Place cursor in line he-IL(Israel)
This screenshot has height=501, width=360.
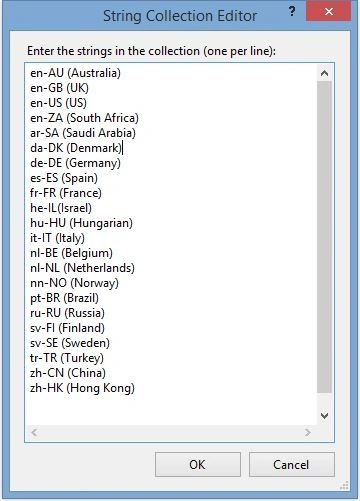tap(61, 208)
